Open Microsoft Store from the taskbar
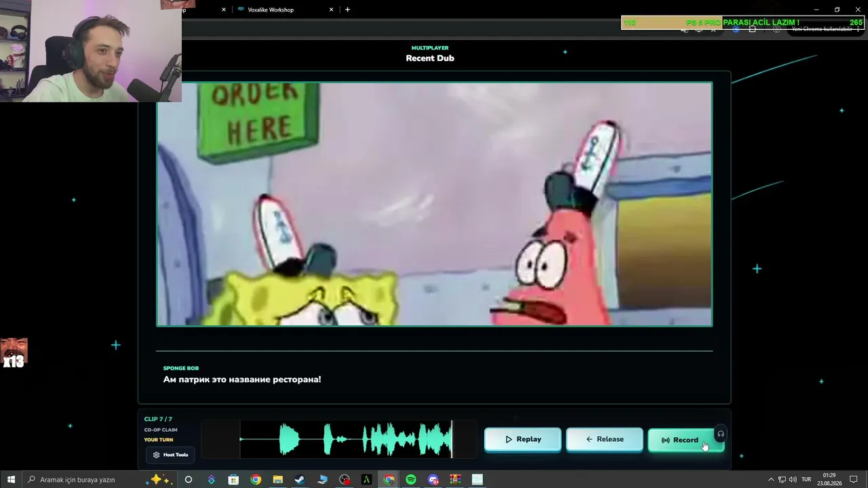The width and height of the screenshot is (868, 488). (233, 479)
